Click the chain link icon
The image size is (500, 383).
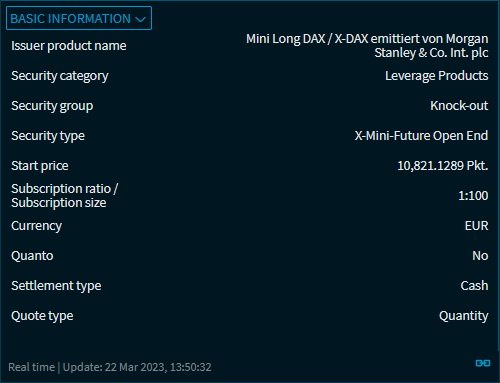(x=483, y=363)
